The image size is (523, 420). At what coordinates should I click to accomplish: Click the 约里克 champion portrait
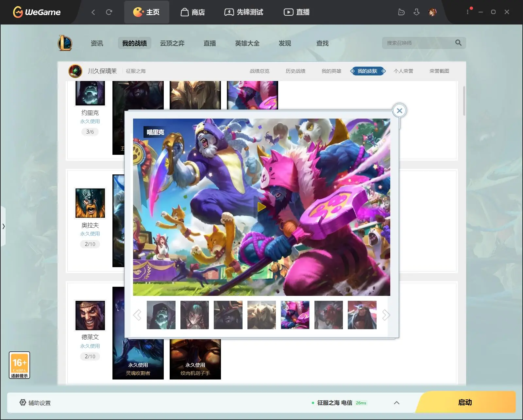pyautogui.click(x=90, y=93)
